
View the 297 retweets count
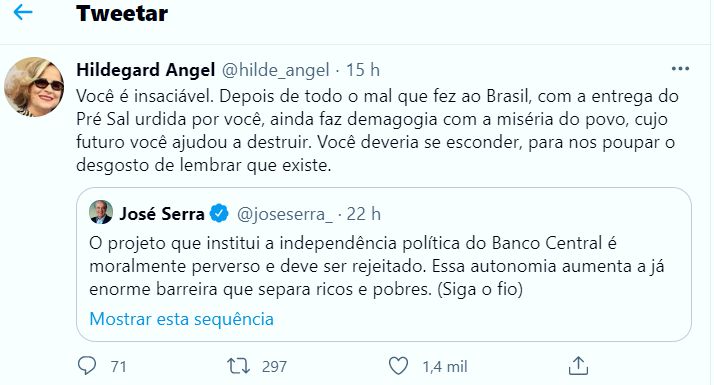[x=274, y=366]
